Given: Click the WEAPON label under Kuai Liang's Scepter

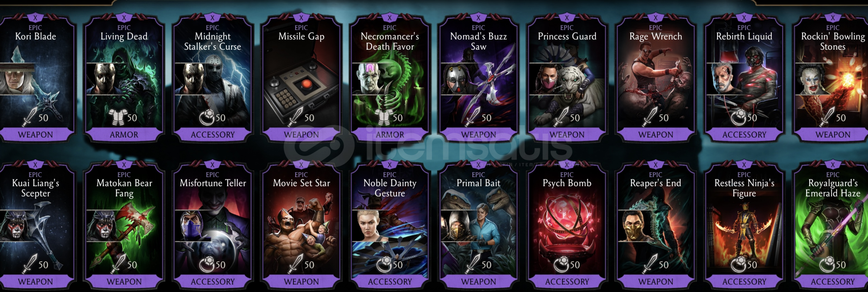Looking at the screenshot, I should (x=36, y=282).
